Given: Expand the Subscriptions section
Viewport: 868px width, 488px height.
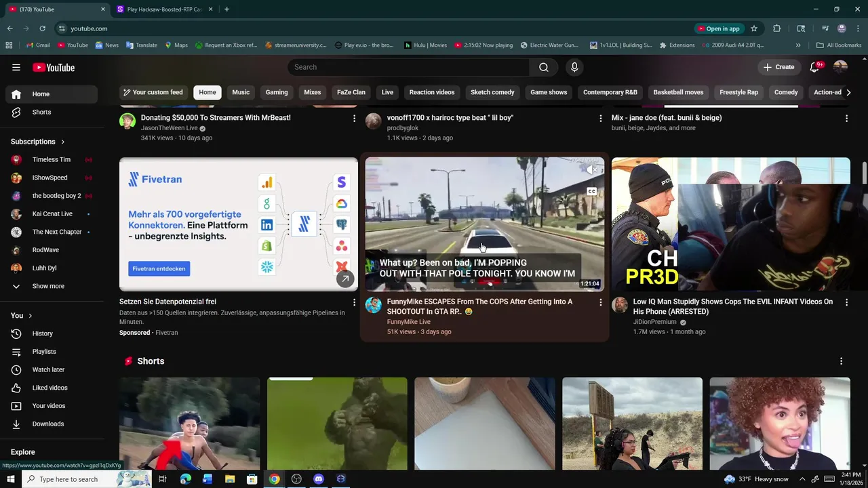Looking at the screenshot, I should pyautogui.click(x=38, y=142).
